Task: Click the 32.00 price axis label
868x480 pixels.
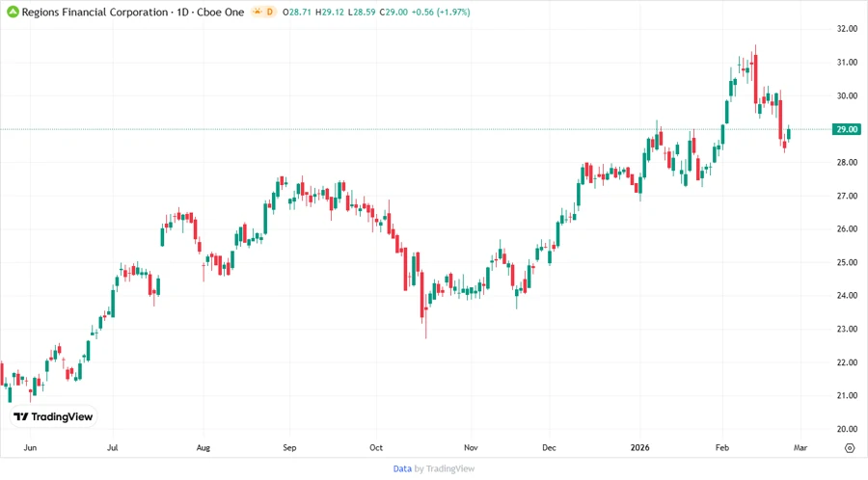Action: click(x=847, y=29)
